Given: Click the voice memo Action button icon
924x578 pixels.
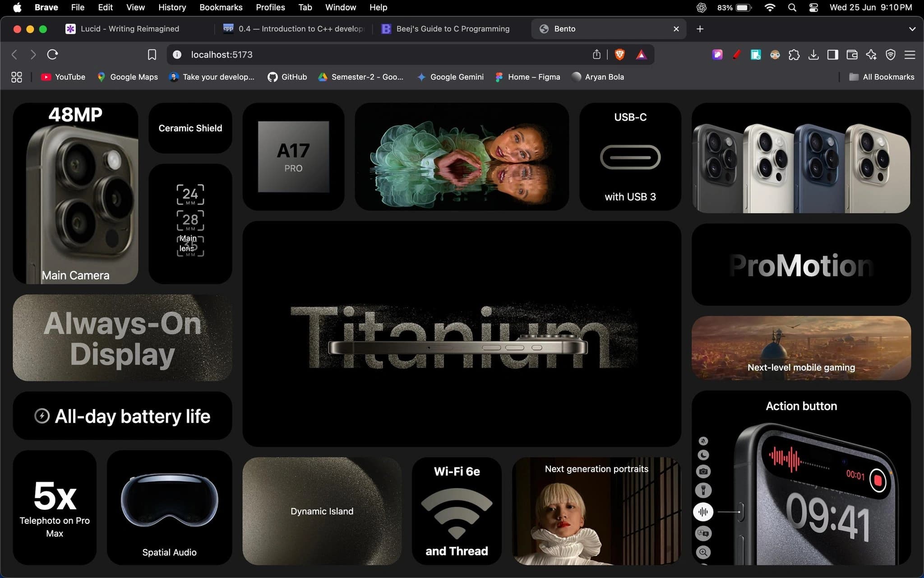Looking at the screenshot, I should pyautogui.click(x=703, y=512).
